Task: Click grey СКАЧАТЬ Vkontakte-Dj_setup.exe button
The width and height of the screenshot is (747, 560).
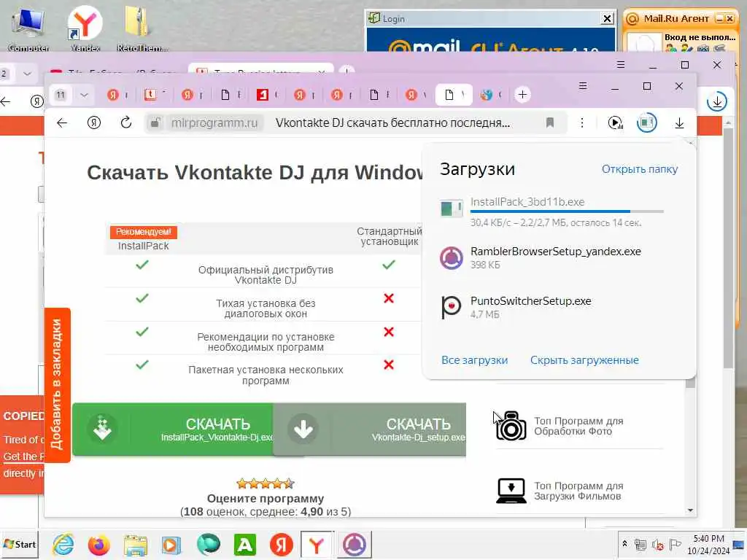Action: coord(370,429)
